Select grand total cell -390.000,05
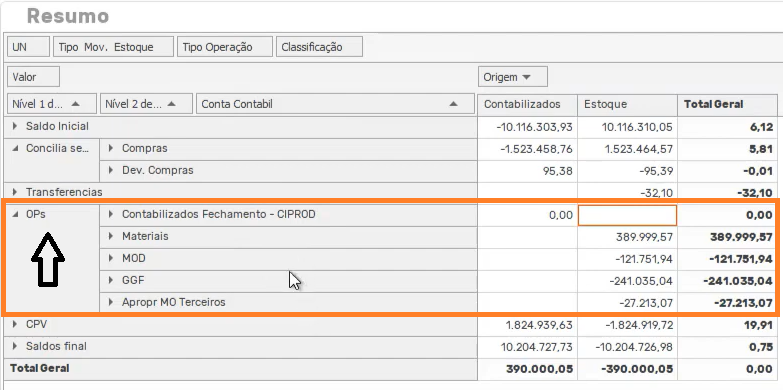Viewport: 783px width, 390px height. point(627,369)
